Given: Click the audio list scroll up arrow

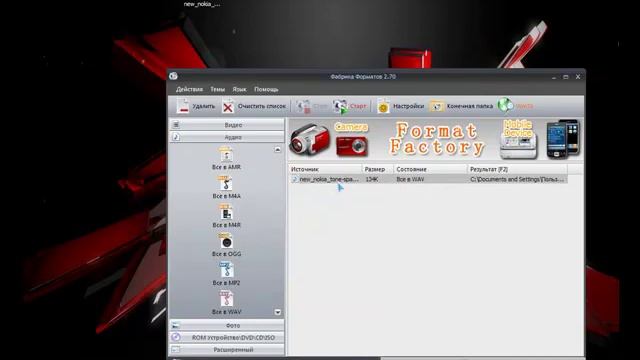Looking at the screenshot, I should coord(278,150).
